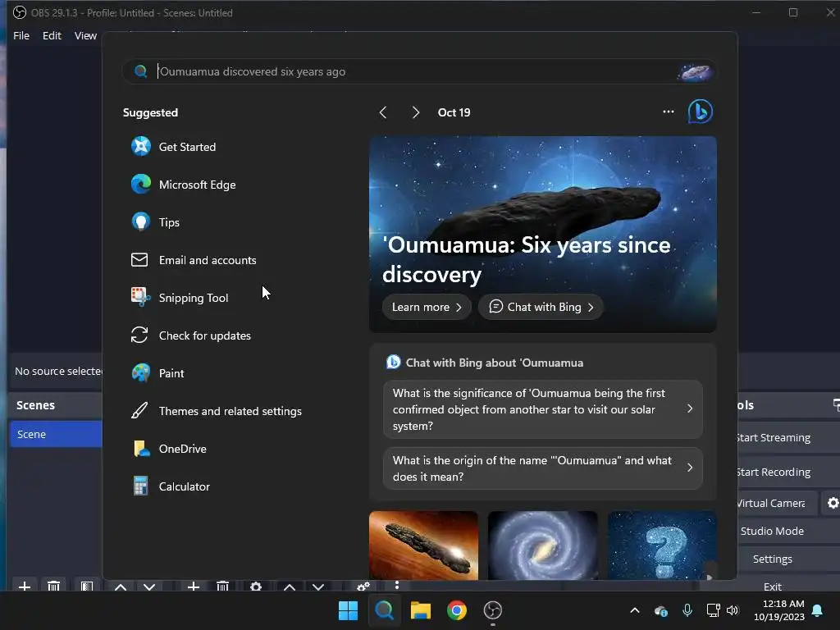
Task: Open the question mark stars thumbnail
Action: 662,546
